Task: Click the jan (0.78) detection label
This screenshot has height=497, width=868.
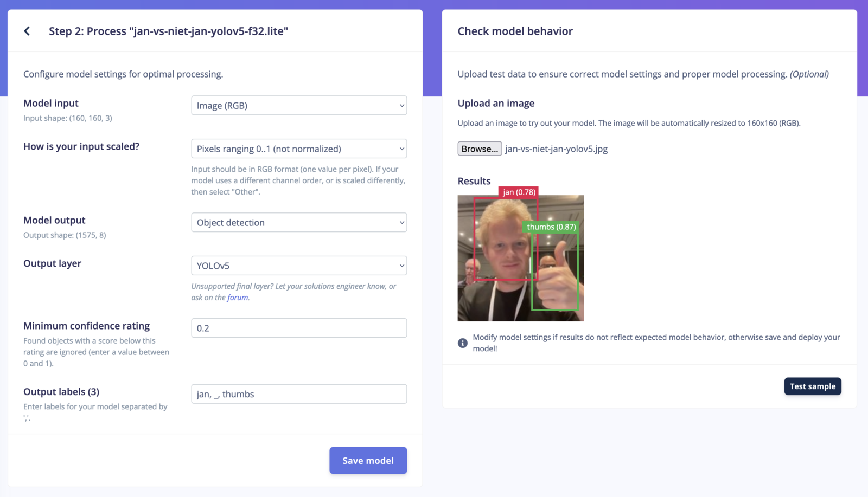Action: [519, 192]
